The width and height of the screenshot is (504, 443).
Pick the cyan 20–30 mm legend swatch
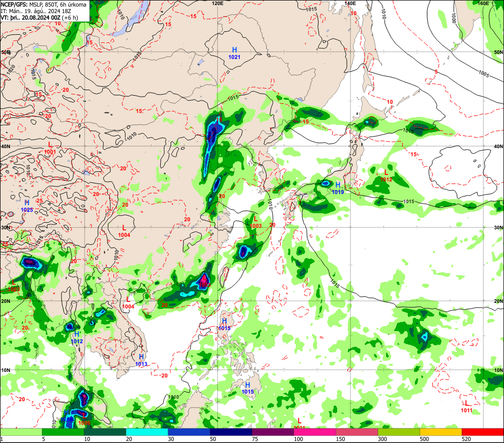click(147, 432)
